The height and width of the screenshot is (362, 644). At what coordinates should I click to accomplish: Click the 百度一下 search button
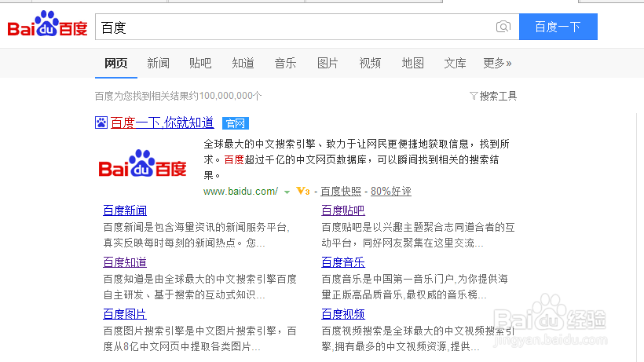click(558, 27)
